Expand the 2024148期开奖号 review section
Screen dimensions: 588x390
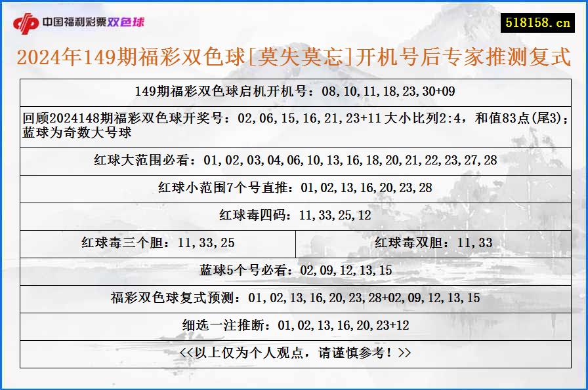[x=294, y=118]
